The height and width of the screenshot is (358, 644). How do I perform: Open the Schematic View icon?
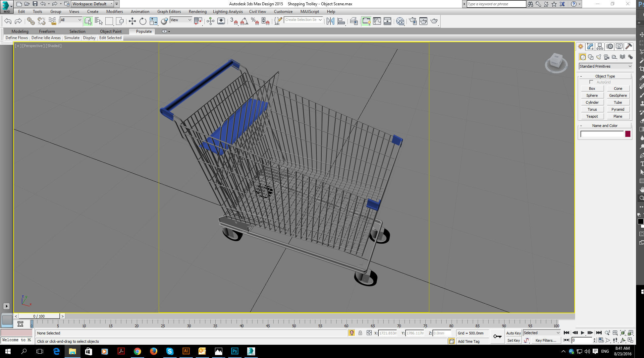[x=387, y=21]
